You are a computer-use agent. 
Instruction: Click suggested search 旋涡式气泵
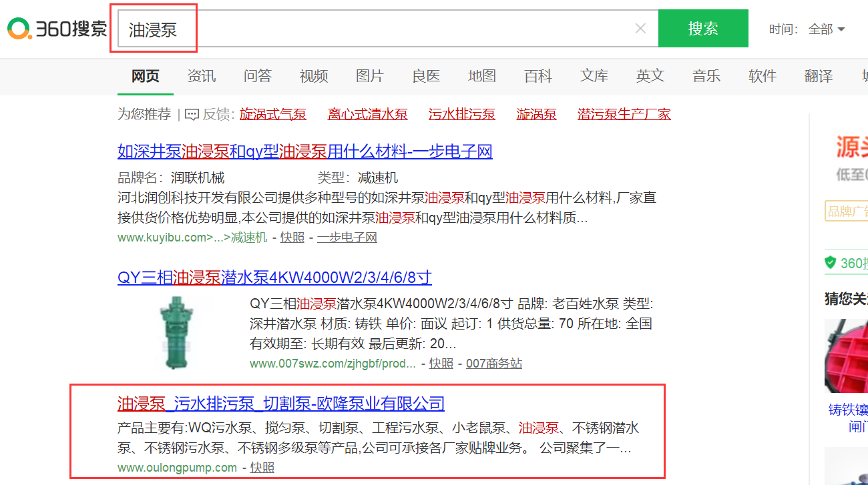coord(273,115)
